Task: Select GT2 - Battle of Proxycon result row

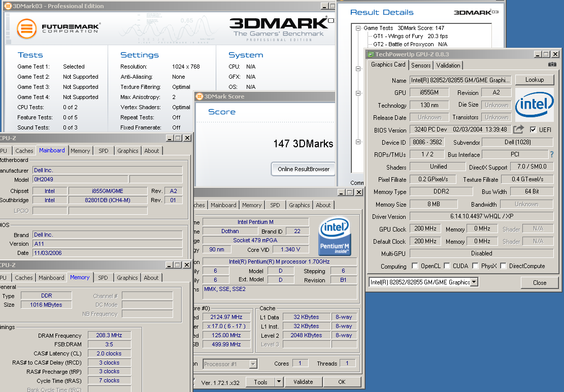Action: click(410, 44)
